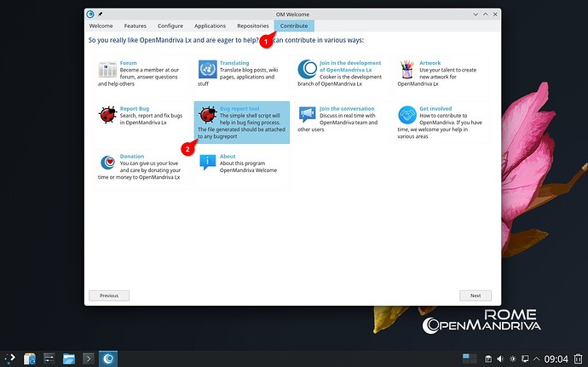
Task: Open the Forum link title
Action: (x=128, y=63)
